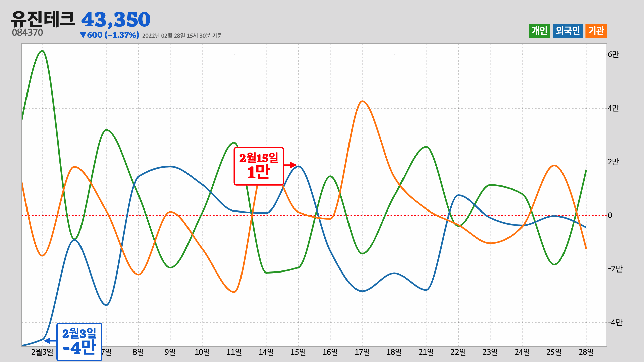Click the 11일 x-axis label
Image resolution: width=644 pixels, height=362 pixels.
(234, 352)
